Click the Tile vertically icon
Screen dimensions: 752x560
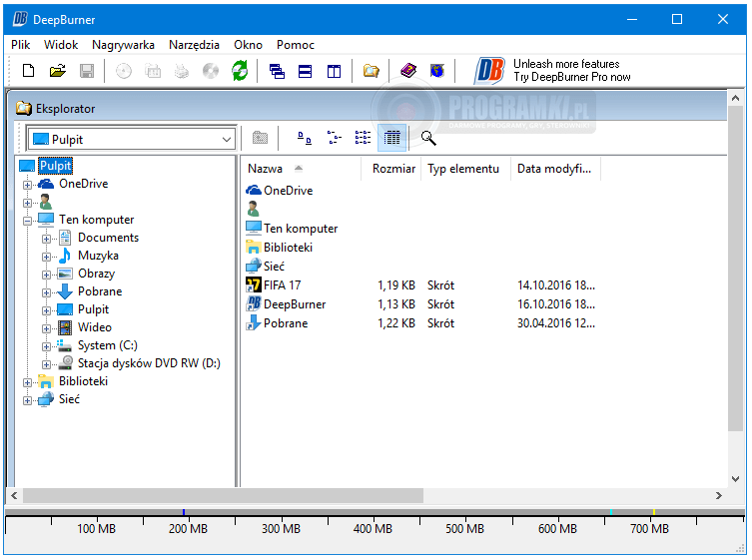(x=334, y=72)
